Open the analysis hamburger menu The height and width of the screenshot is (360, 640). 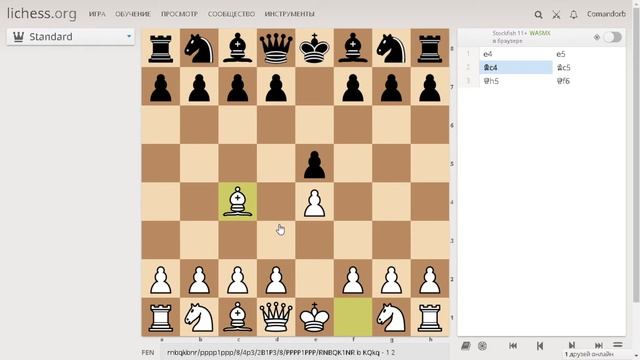tap(618, 345)
